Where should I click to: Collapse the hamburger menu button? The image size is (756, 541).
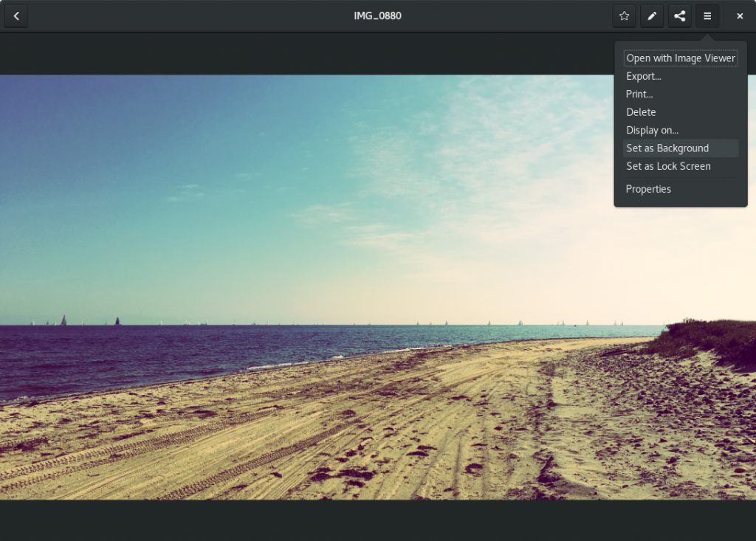pos(707,15)
